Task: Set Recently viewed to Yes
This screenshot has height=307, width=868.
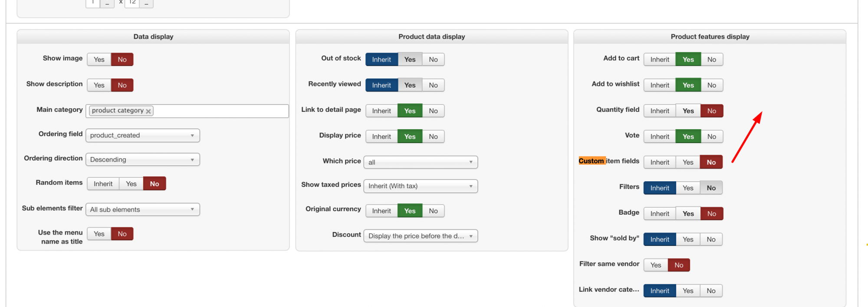Action: pyautogui.click(x=410, y=85)
